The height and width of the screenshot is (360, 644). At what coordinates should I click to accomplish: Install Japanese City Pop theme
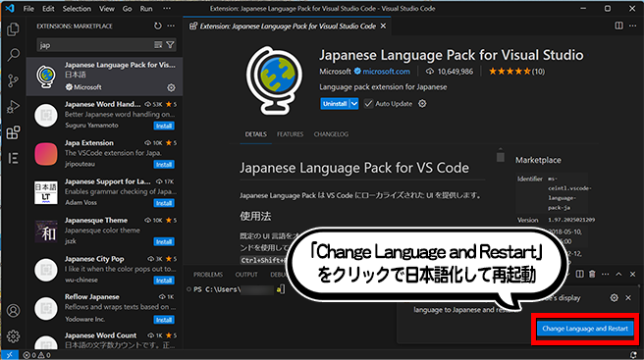tap(164, 281)
